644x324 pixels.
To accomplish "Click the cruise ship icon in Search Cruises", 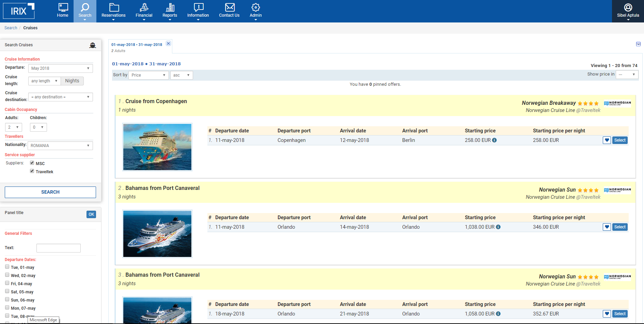I will click(93, 45).
